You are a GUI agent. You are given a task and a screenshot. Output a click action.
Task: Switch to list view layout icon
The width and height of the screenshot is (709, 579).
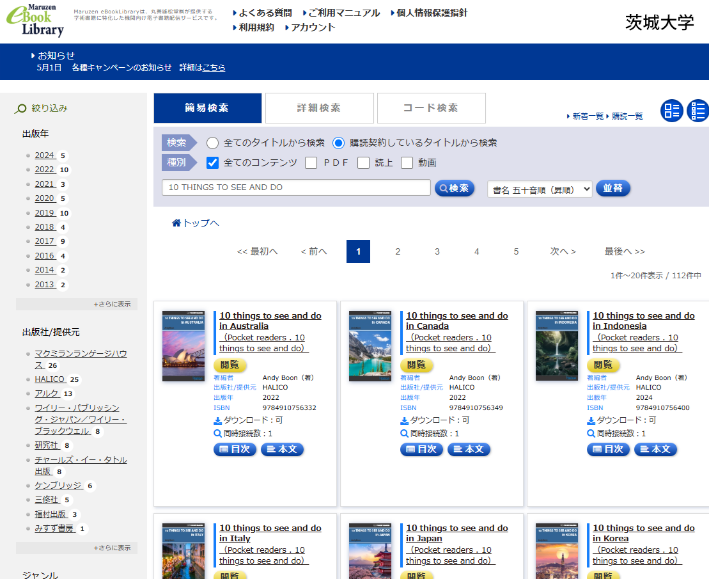(696, 111)
